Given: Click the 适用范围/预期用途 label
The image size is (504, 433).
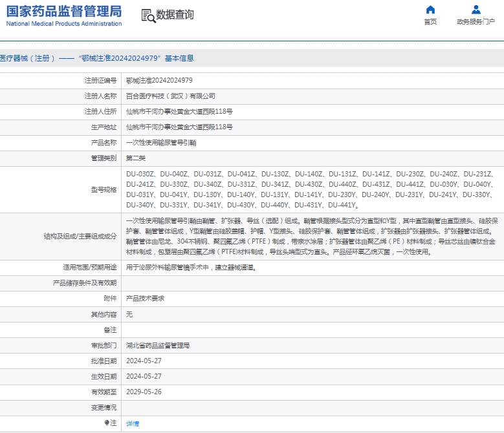Looking at the screenshot, I should pyautogui.click(x=90, y=268).
